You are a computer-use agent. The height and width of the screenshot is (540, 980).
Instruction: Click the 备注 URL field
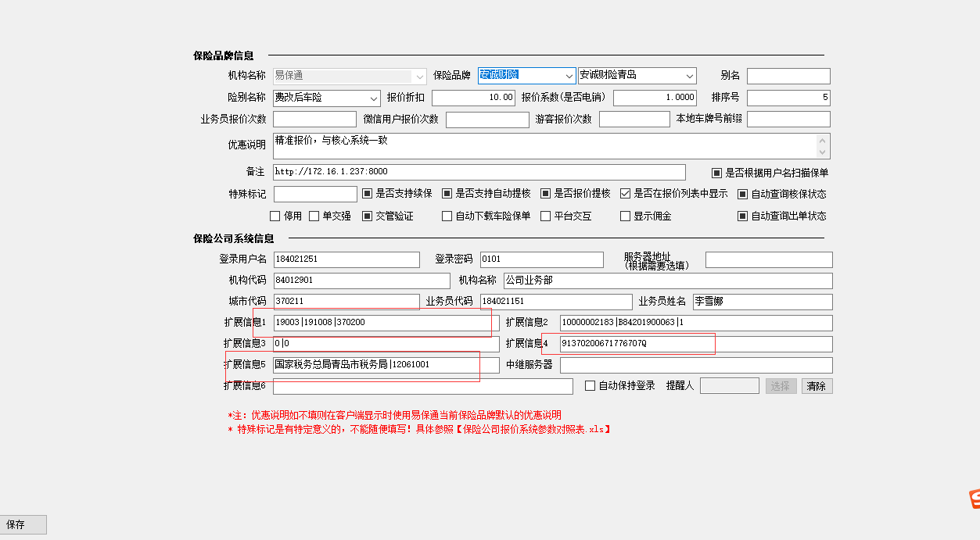(479, 172)
